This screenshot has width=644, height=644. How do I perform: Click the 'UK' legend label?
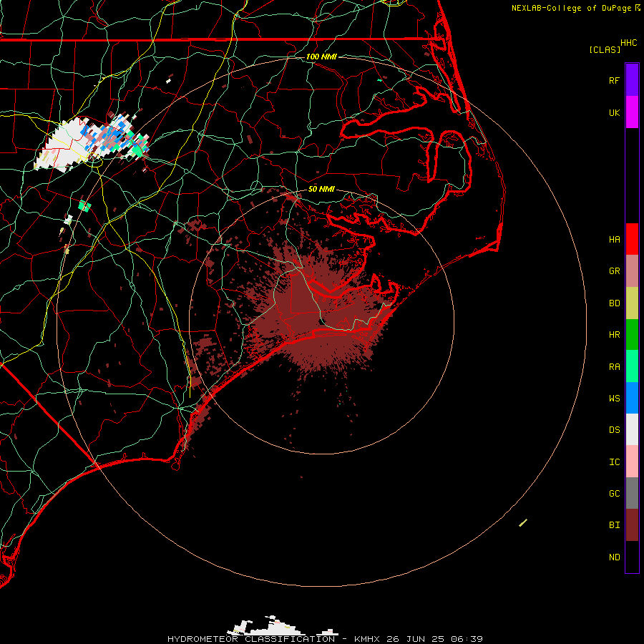point(614,112)
